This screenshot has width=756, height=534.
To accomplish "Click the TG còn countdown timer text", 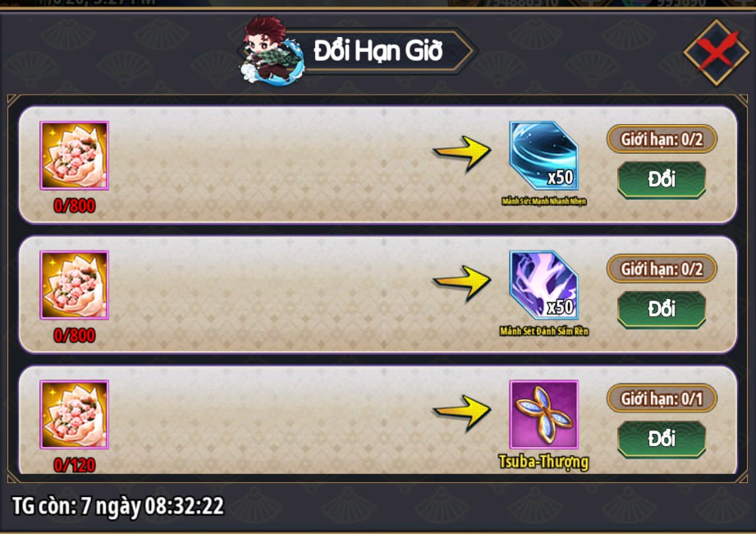I will click(118, 506).
